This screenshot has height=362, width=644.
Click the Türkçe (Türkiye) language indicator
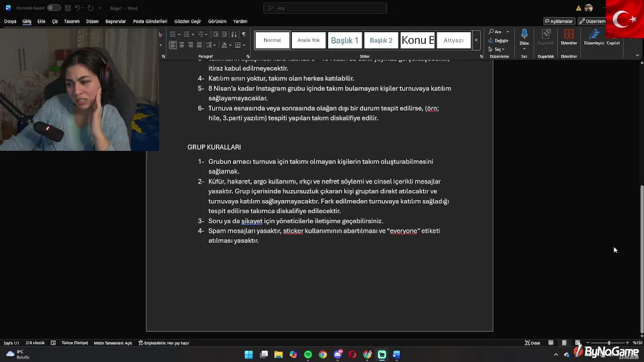[74, 343]
